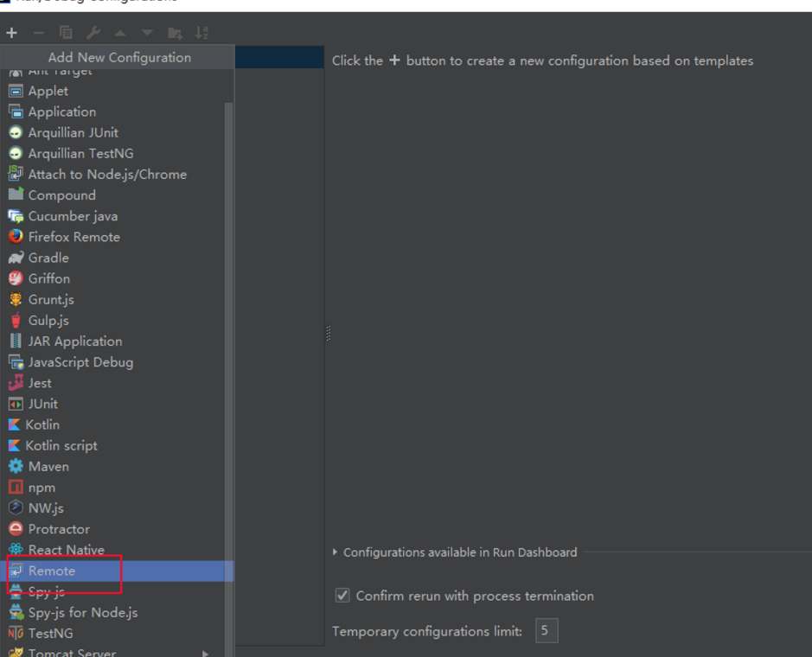Click the Firefox Remote icon
The height and width of the screenshot is (657, 812).
[x=16, y=237]
